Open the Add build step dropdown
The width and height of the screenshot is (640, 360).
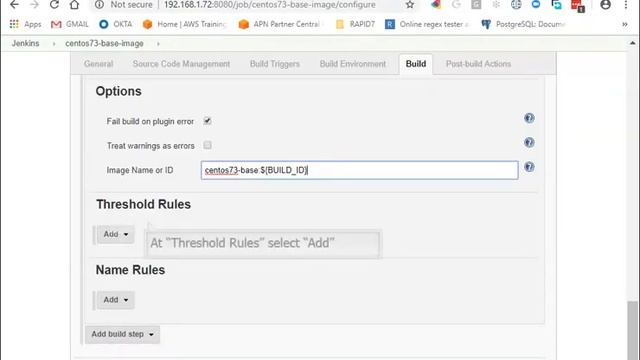pos(122,334)
